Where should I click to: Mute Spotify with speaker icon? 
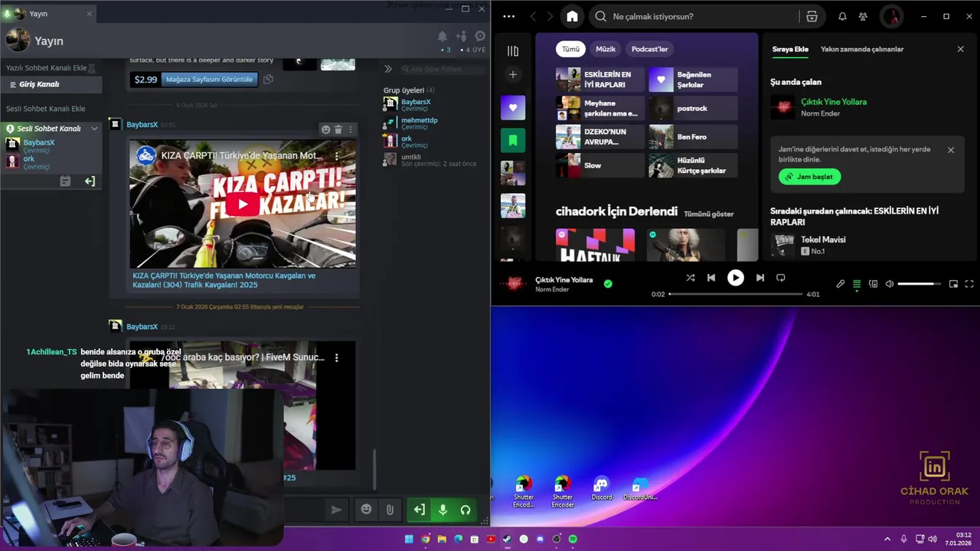890,284
